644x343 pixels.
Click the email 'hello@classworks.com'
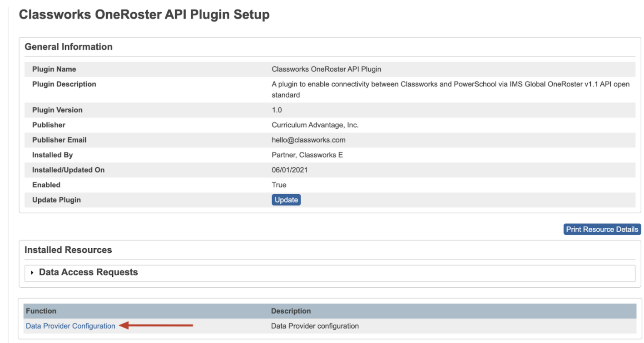pos(308,140)
